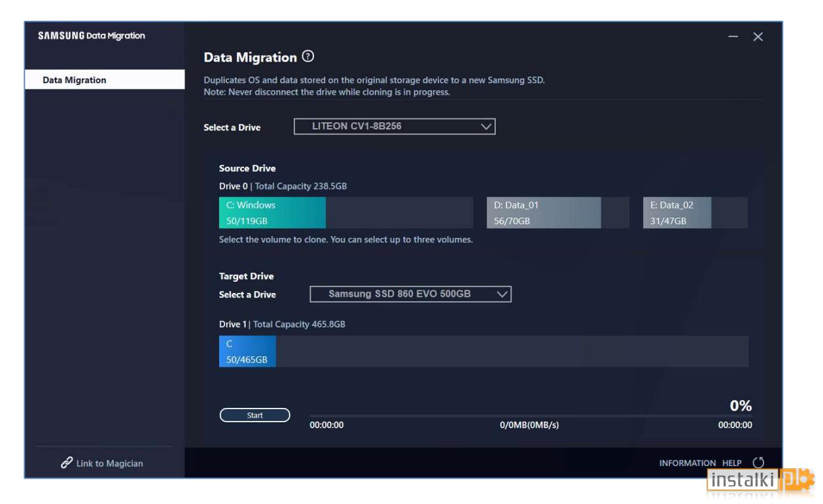This screenshot has height=504, width=823.
Task: Click the select up to three volumes hint
Action: pyautogui.click(x=346, y=240)
